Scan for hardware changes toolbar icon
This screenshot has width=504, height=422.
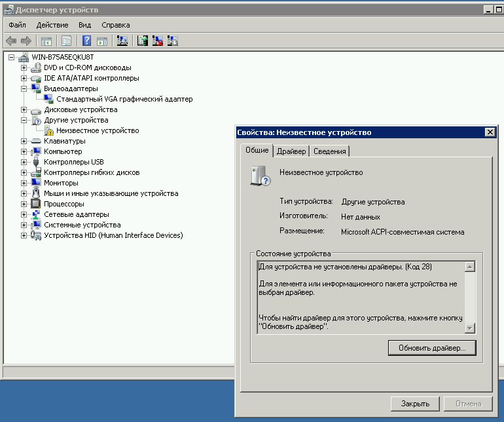[122, 41]
